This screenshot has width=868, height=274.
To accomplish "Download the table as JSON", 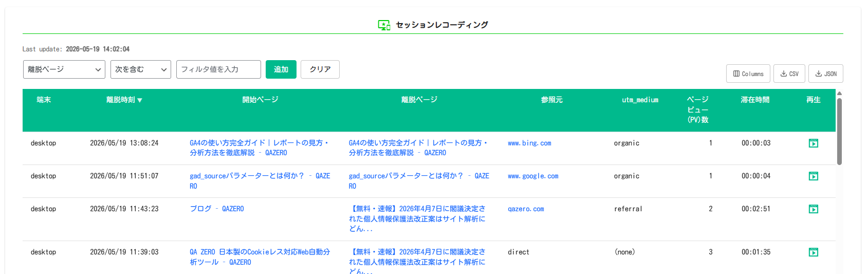I will pos(826,74).
